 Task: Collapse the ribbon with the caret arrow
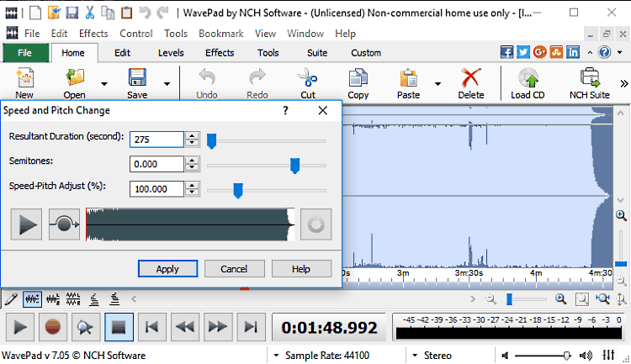pyautogui.click(x=590, y=53)
